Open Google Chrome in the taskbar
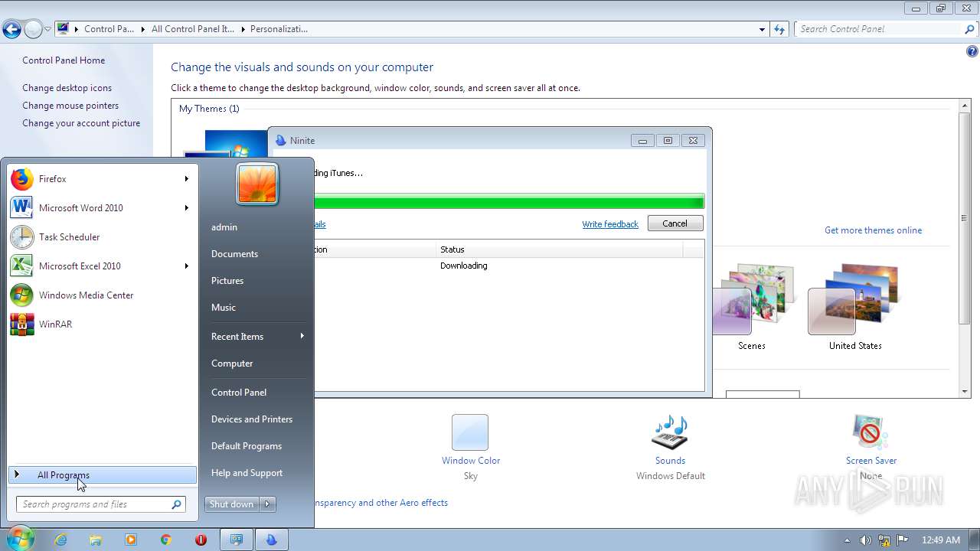The image size is (980, 551). (166, 540)
